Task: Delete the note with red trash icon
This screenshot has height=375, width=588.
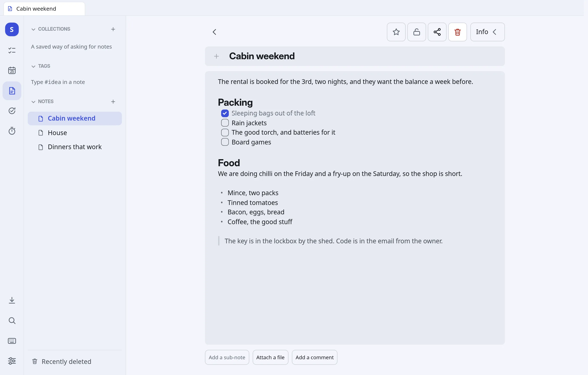Action: pos(458,32)
